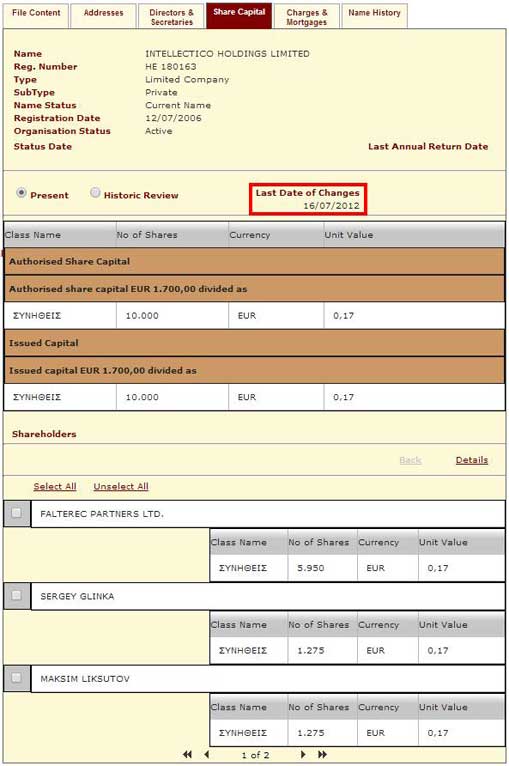The height and width of the screenshot is (766, 509).
Task: Click the 5.950 shares value
Action: (311, 568)
